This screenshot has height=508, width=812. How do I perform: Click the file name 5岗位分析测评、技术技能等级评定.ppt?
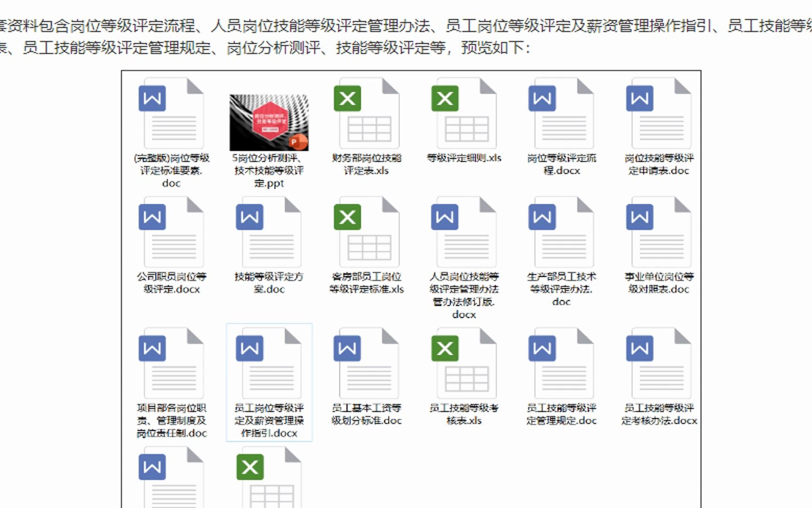click(x=269, y=170)
